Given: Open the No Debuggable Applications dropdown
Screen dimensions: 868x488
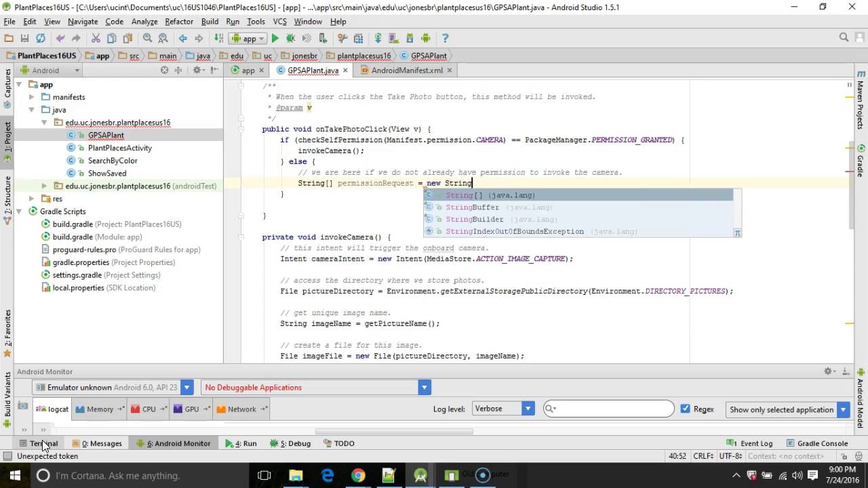Looking at the screenshot, I should 424,388.
